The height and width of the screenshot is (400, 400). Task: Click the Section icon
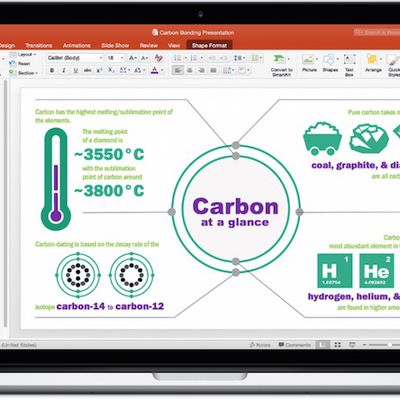coord(12,72)
